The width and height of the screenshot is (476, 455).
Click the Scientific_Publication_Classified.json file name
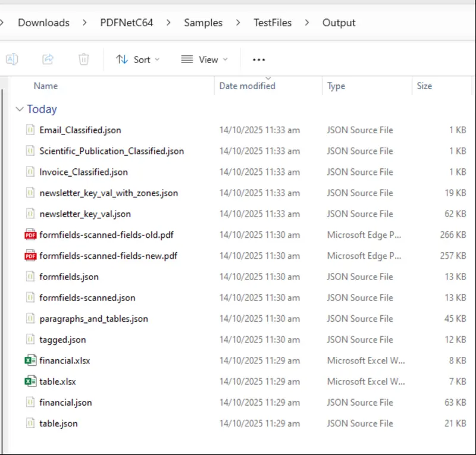[x=111, y=151]
